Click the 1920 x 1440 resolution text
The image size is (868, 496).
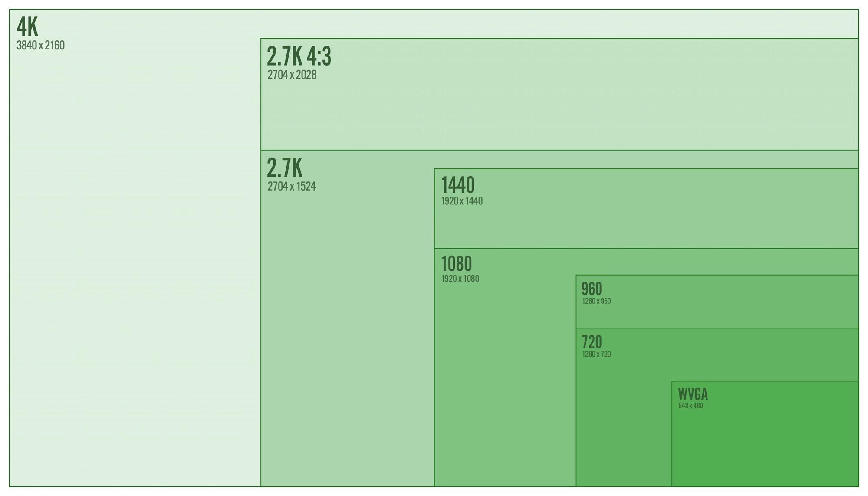click(462, 201)
